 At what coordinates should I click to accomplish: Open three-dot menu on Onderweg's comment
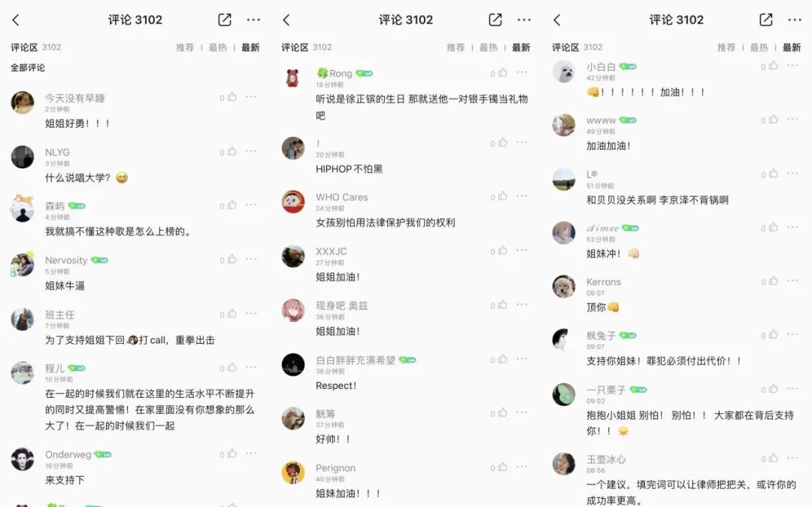tap(251, 453)
